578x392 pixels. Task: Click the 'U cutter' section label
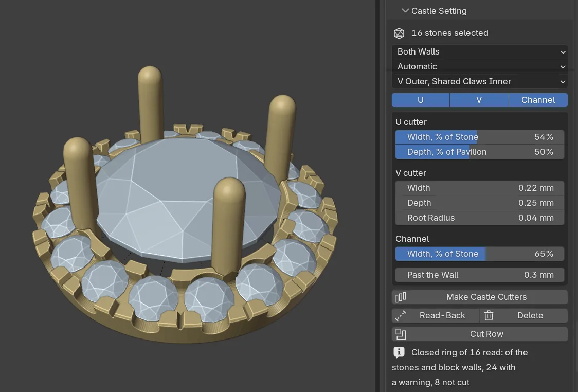[x=411, y=122]
